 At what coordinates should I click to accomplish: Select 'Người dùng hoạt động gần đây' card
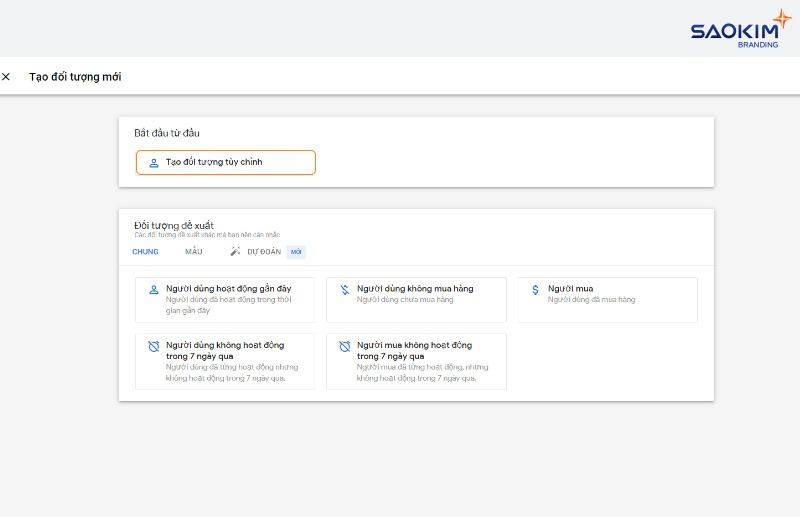pyautogui.click(x=225, y=300)
